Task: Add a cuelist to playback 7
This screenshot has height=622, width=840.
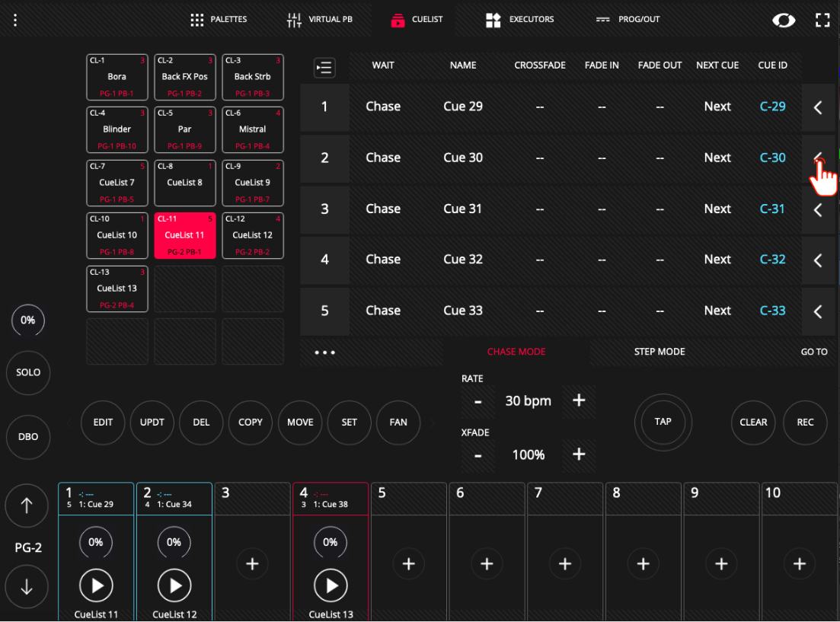Action: pyautogui.click(x=565, y=564)
